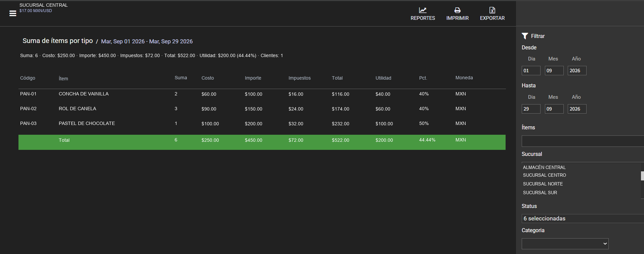Viewport: 644px width, 254px height.
Task: Click the '$522.00' total in green row
Action: pyautogui.click(x=341, y=140)
